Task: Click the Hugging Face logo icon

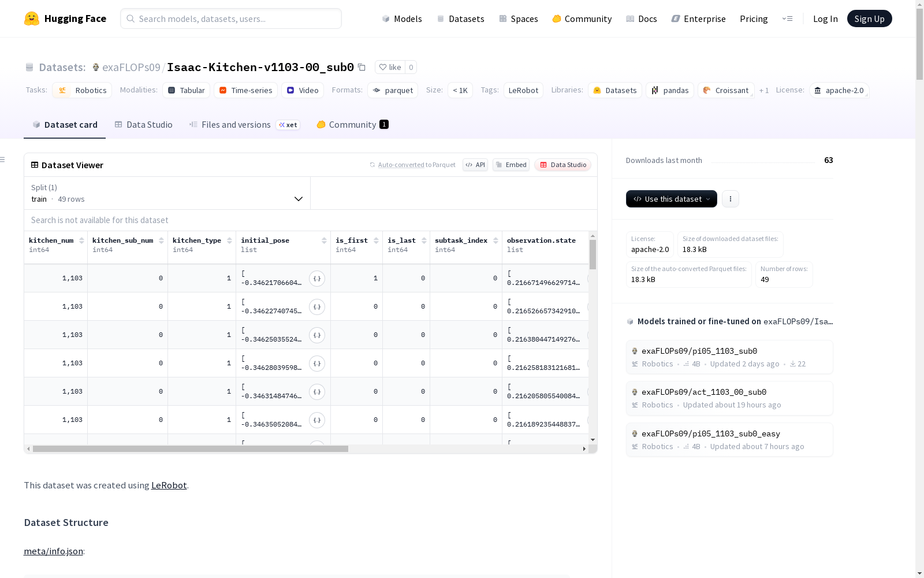Action: click(32, 18)
